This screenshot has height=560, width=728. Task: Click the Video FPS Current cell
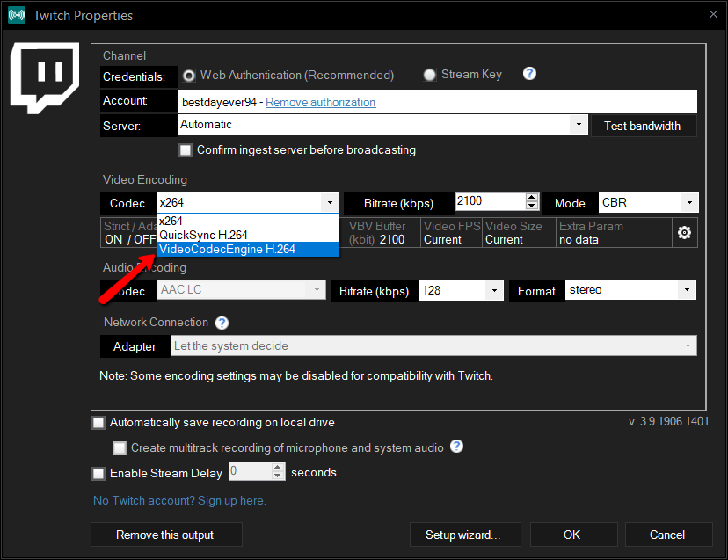(x=451, y=233)
